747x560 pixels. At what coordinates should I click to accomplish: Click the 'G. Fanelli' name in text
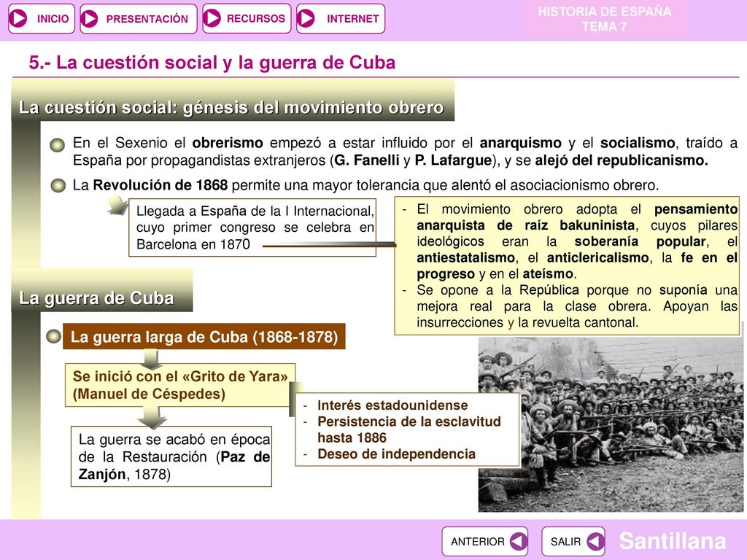367,160
